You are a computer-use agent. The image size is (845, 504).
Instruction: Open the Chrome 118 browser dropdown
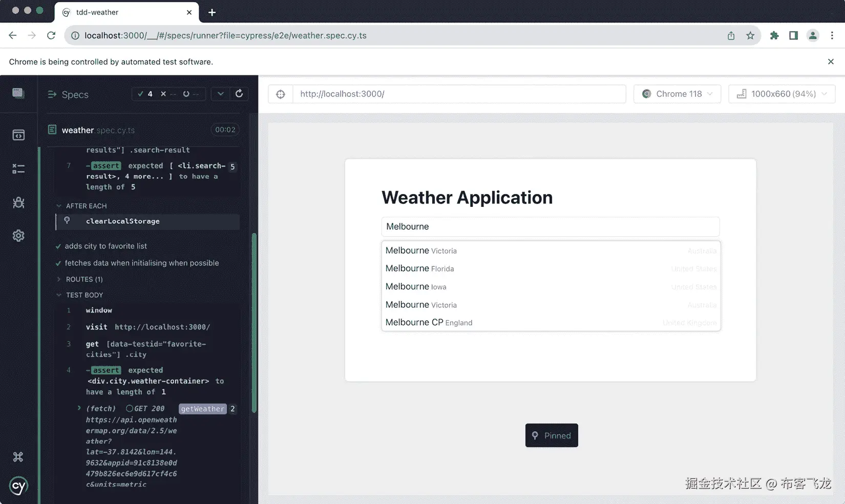[x=677, y=94]
